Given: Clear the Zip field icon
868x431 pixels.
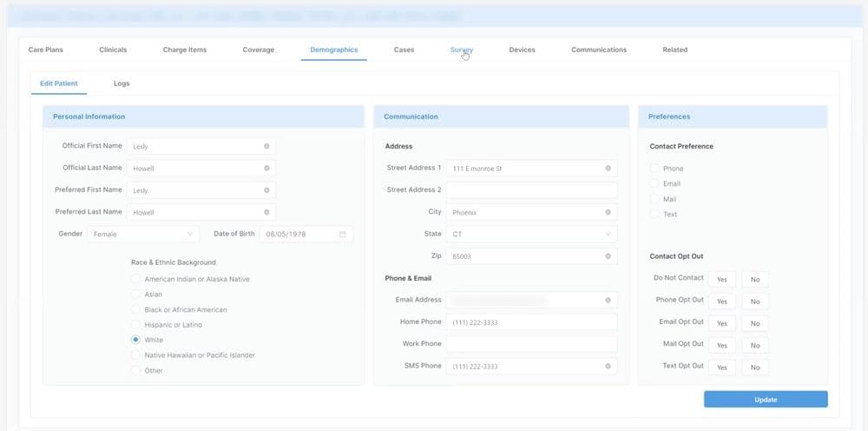Looking at the screenshot, I should point(608,256).
